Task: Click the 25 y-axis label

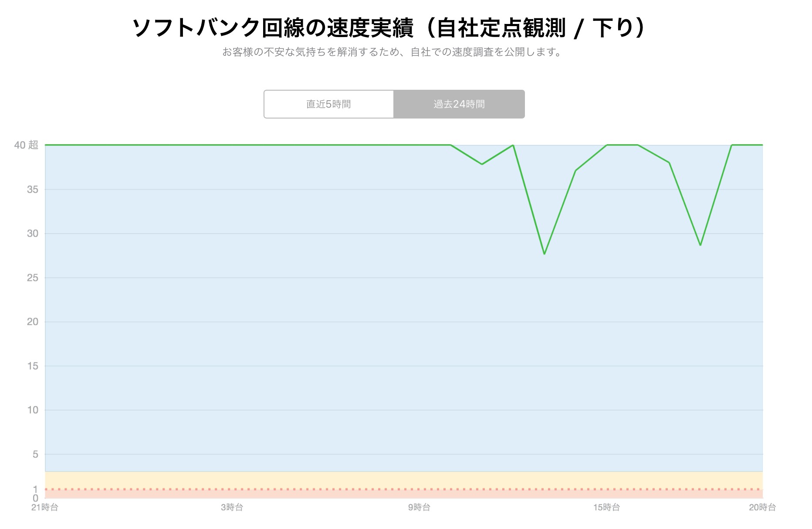Action: click(x=33, y=278)
